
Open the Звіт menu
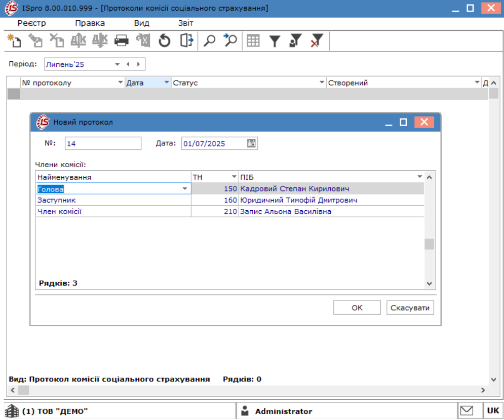click(x=186, y=23)
